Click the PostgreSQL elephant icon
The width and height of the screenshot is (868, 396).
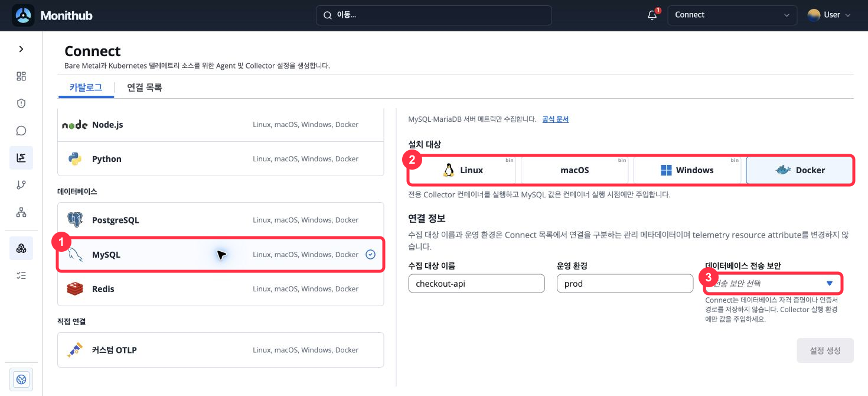pos(74,220)
